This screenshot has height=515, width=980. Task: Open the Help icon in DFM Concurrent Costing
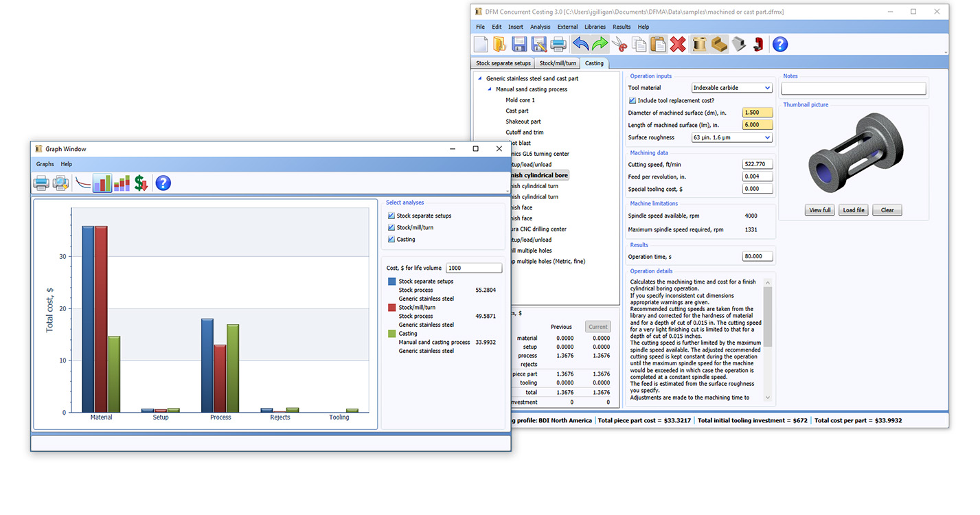coord(780,43)
